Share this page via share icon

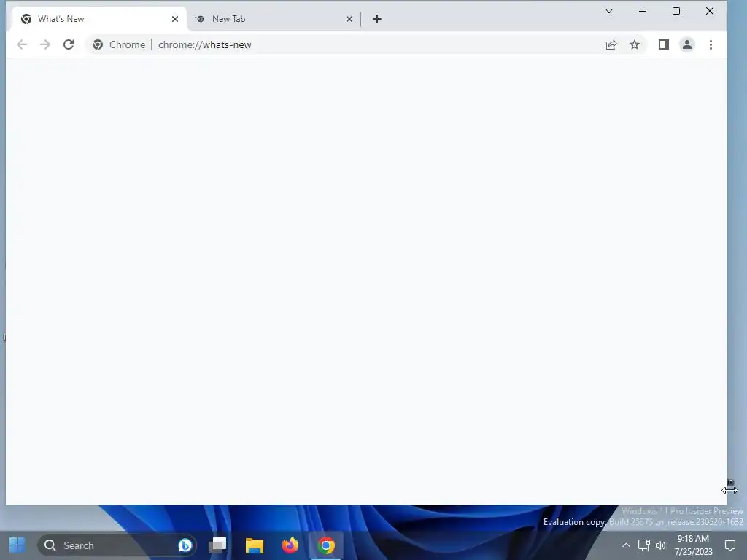pos(611,44)
